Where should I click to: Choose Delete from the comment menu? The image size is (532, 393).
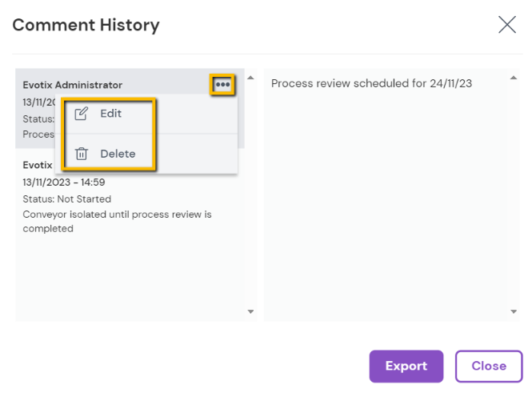[x=118, y=154]
